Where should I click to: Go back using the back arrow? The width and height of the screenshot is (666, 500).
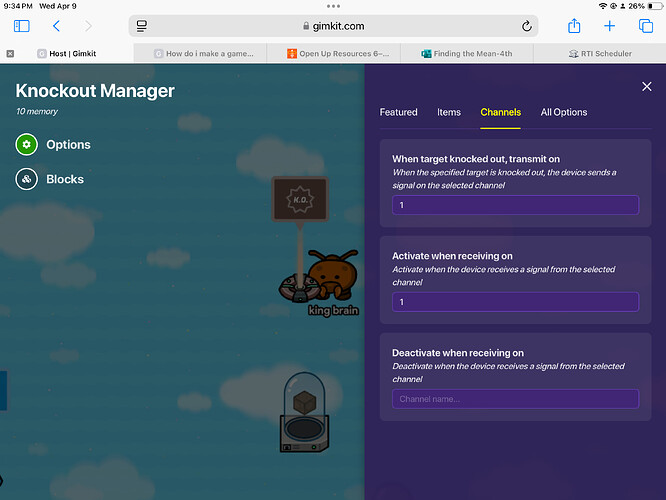coord(56,26)
